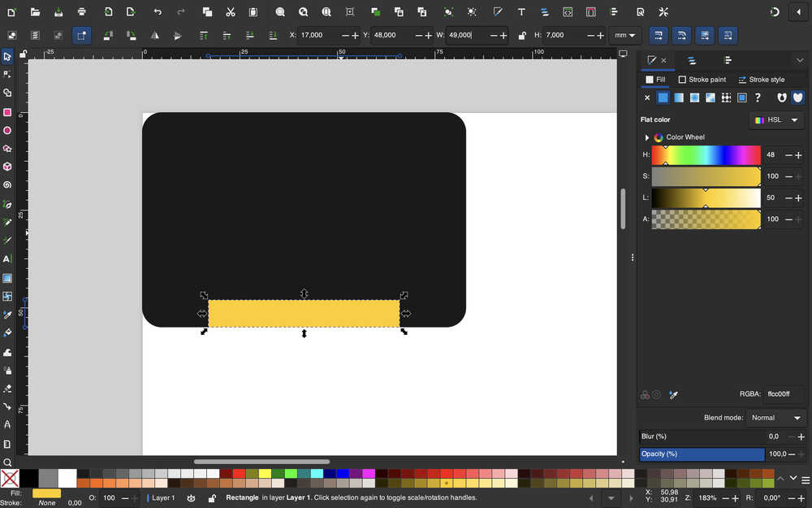Open the Text and Font dialog icon
Screen dimensions: 812x508
tap(521, 12)
